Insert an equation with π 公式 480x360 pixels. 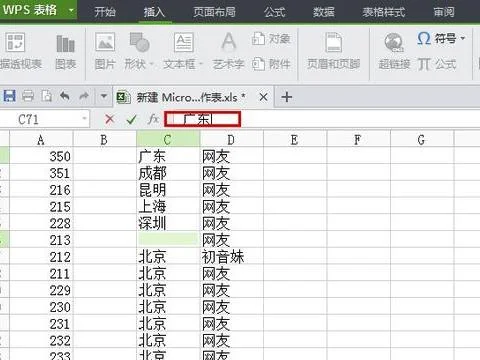click(437, 64)
